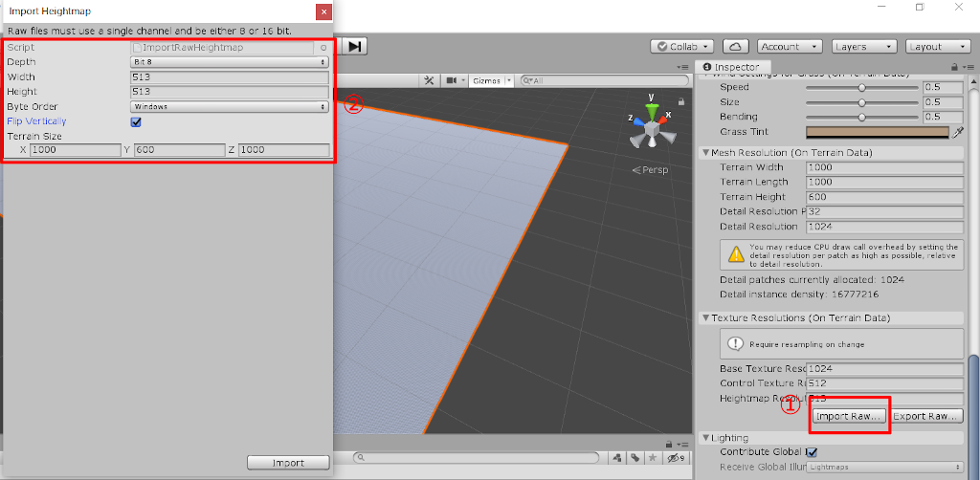This screenshot has height=480, width=980.
Task: Click the Terrain Size Y field
Action: [179, 150]
